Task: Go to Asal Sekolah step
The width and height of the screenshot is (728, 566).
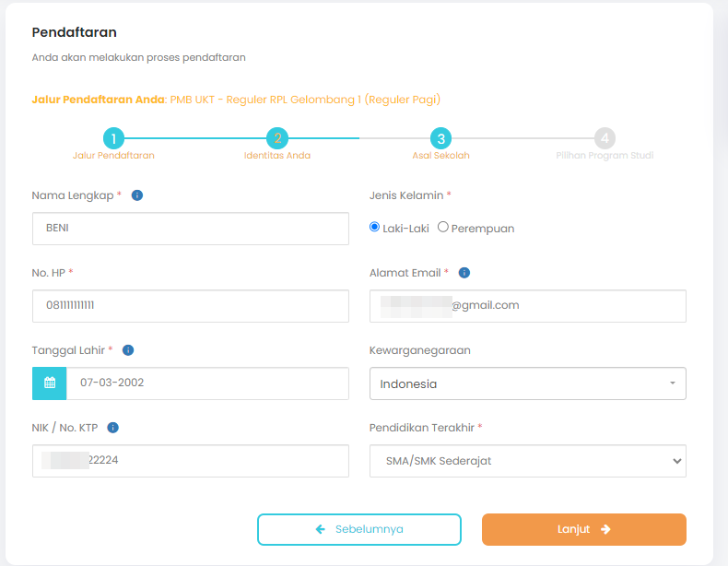Action: pos(441,138)
